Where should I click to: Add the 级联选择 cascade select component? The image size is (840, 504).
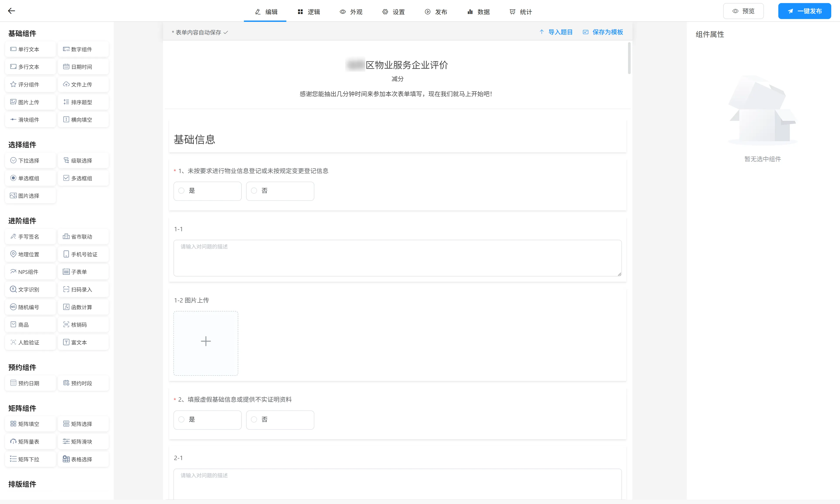point(83,160)
